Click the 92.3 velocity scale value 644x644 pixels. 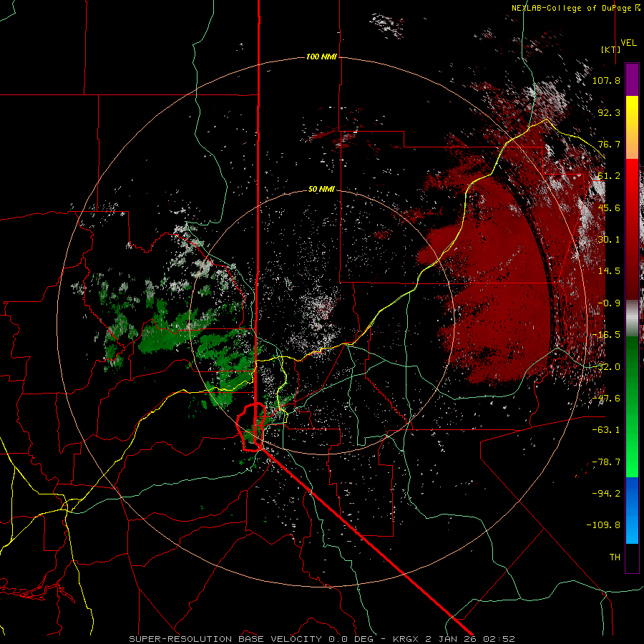[x=609, y=112]
